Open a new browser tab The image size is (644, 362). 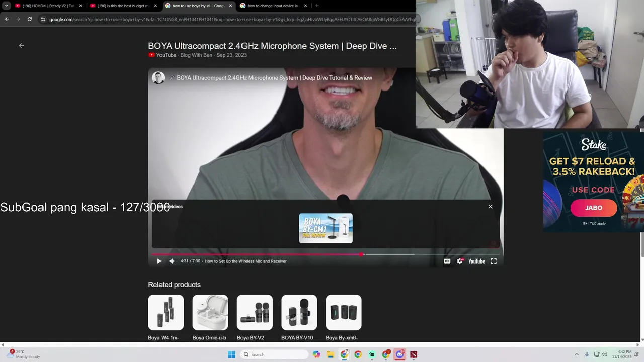coord(317,6)
